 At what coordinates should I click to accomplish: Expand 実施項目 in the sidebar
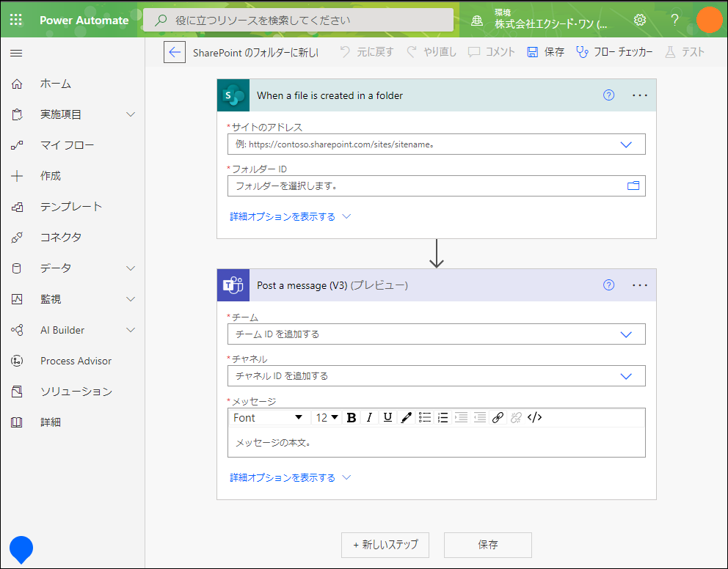pyautogui.click(x=131, y=114)
